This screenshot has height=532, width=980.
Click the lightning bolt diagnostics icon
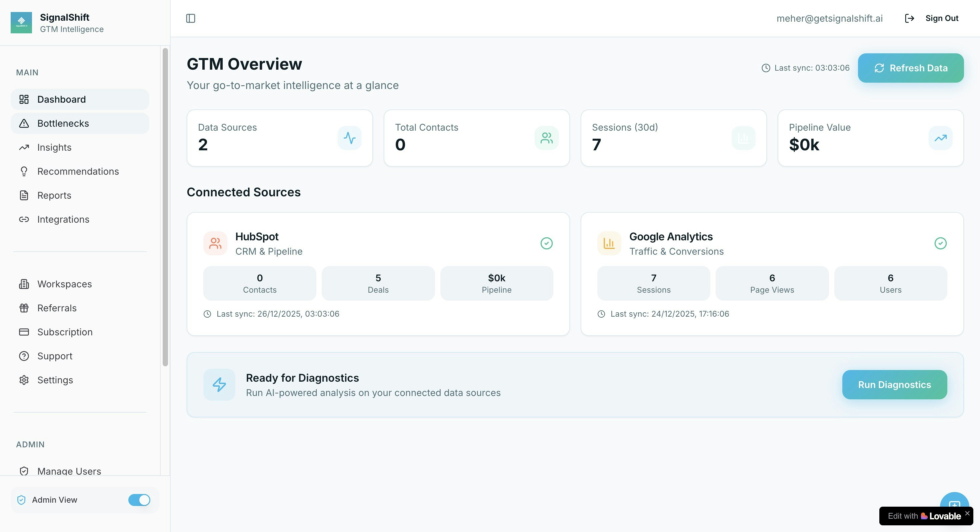tap(219, 384)
